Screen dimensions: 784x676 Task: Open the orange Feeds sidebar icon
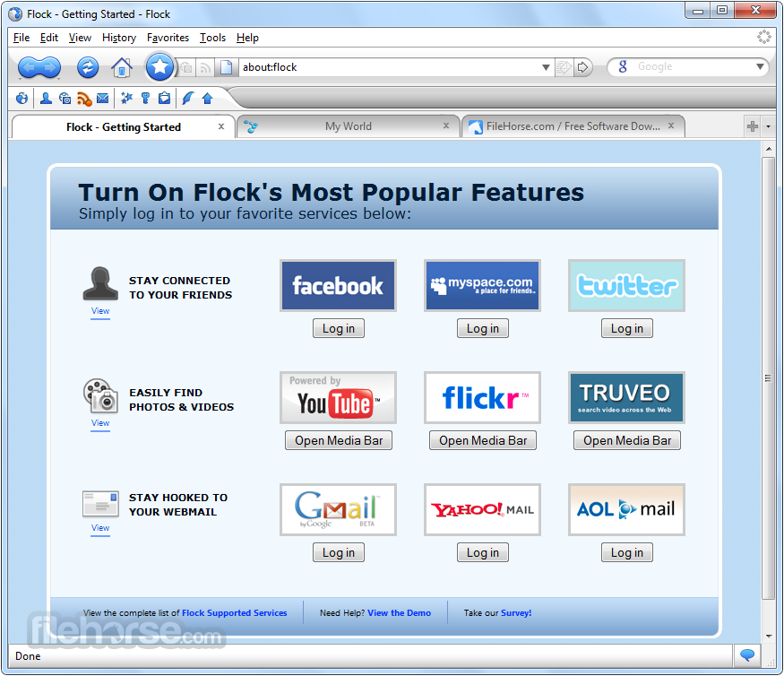coord(84,99)
